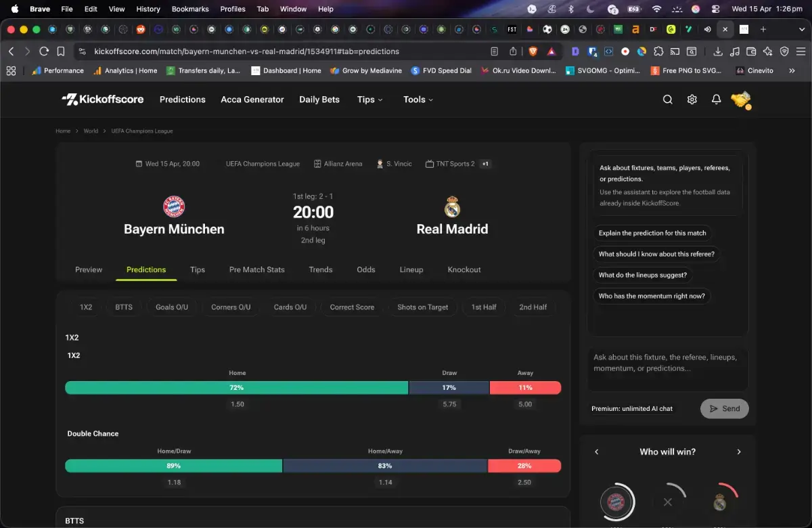The width and height of the screenshot is (812, 528).
Task: Go to next poll with right chevron
Action: pyautogui.click(x=739, y=452)
